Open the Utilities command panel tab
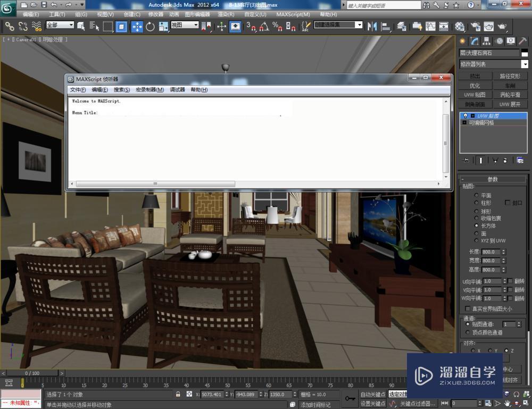 (522, 41)
